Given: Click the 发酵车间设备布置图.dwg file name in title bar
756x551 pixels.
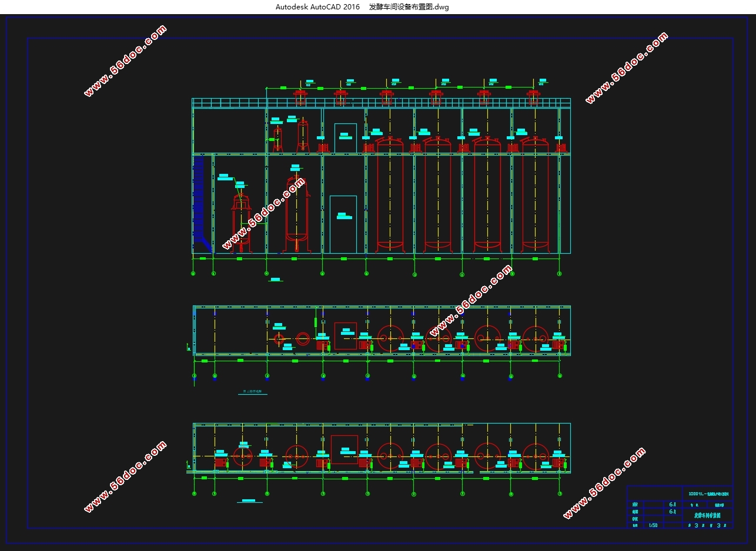Looking at the screenshot, I should tap(409, 7).
